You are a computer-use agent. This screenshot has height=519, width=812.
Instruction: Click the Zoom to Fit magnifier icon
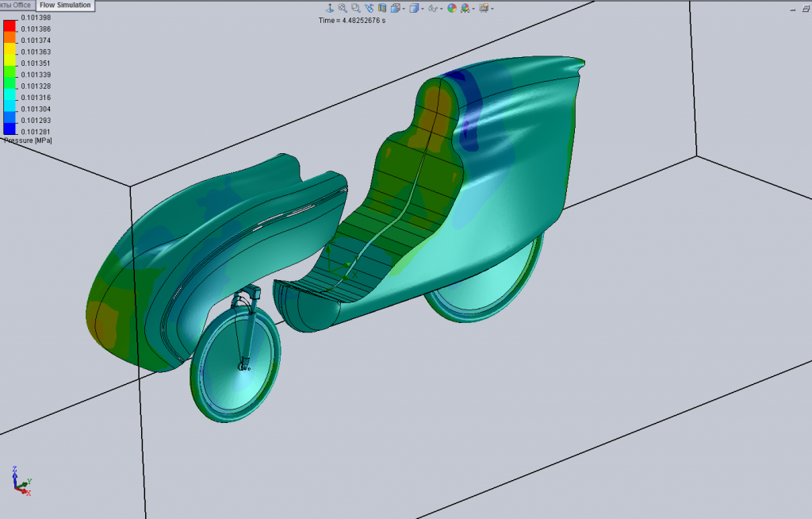(x=343, y=8)
